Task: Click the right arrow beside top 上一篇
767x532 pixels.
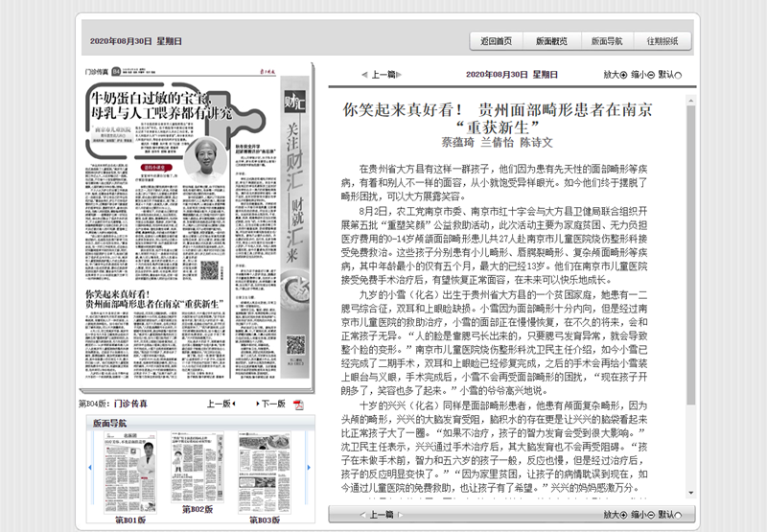Action: [x=399, y=75]
